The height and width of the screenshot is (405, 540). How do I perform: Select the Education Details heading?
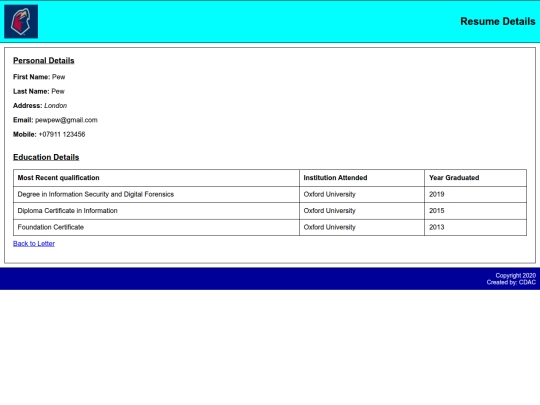[x=46, y=157]
